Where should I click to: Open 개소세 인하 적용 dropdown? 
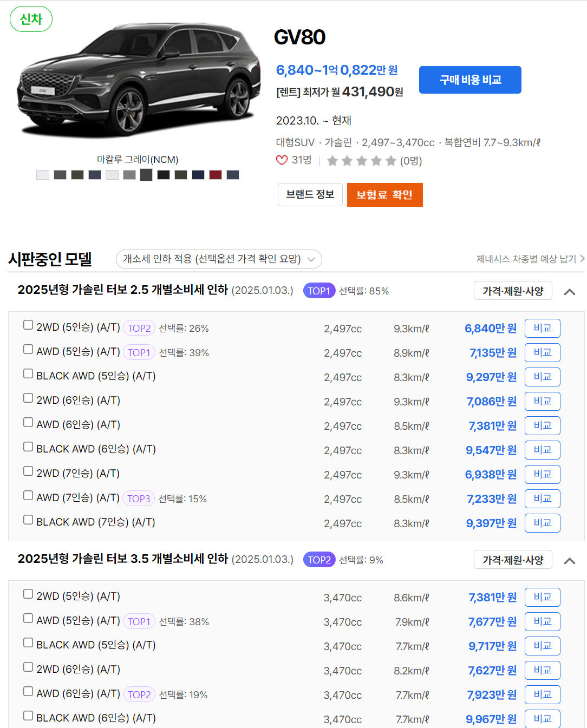219,259
